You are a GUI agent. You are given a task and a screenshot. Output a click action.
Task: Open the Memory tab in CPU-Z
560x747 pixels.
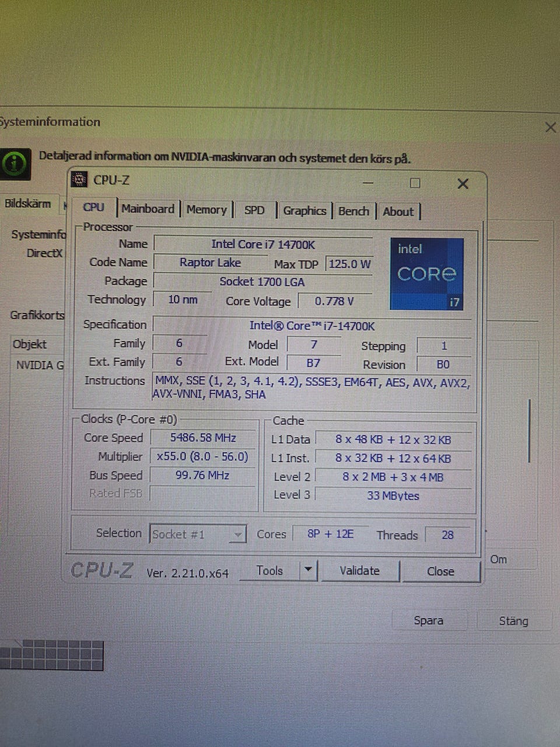(206, 210)
